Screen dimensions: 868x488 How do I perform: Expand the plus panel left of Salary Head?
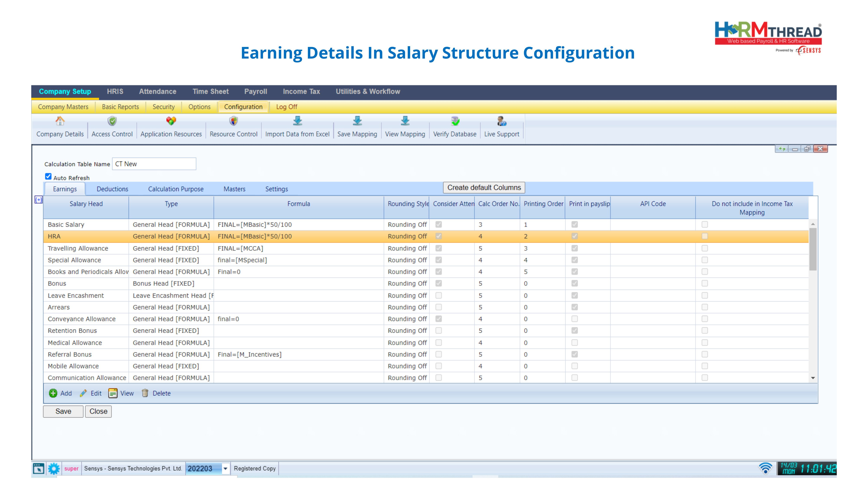[39, 200]
